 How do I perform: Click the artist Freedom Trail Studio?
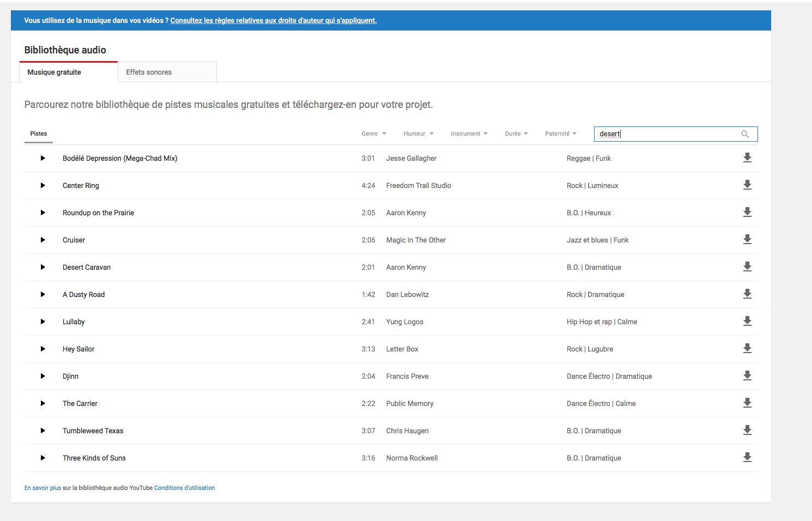[419, 185]
